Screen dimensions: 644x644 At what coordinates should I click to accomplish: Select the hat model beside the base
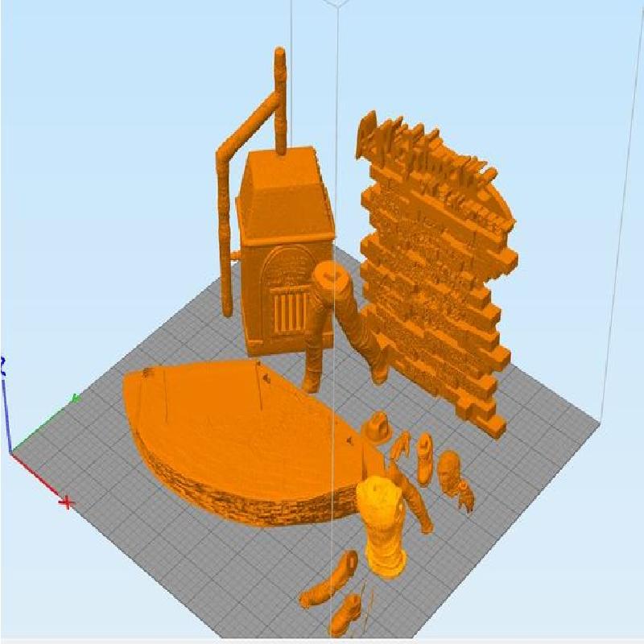point(376,427)
